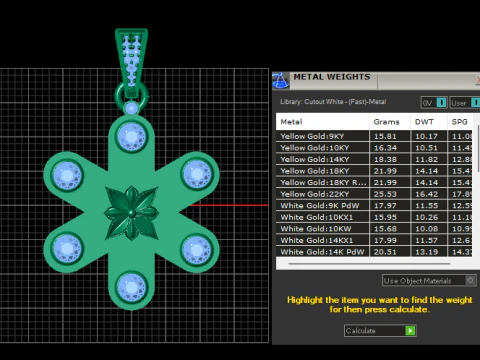Select the lower-left gemstone on pendant
Viewport: 480px width, 360px height.
[x=67, y=248]
